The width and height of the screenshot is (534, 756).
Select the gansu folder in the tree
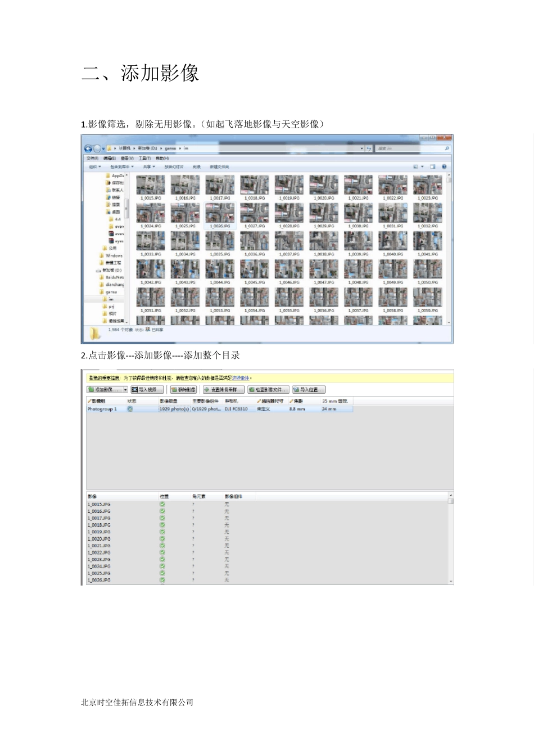point(109,292)
